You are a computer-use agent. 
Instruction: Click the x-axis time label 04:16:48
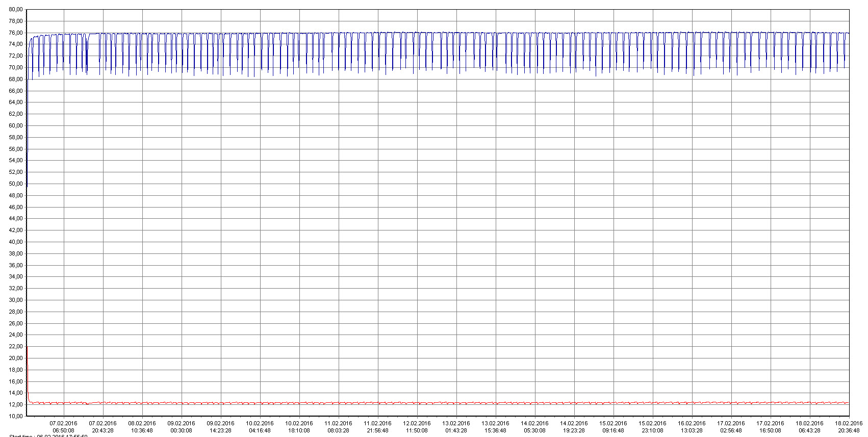[260, 430]
